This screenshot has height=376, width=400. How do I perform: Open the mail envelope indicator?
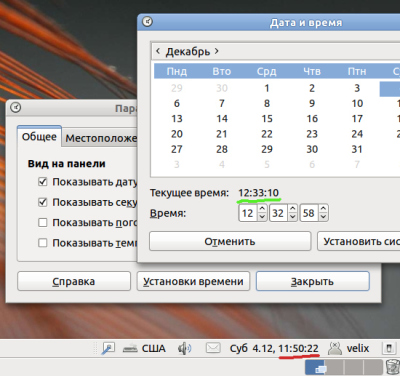pyautogui.click(x=213, y=348)
